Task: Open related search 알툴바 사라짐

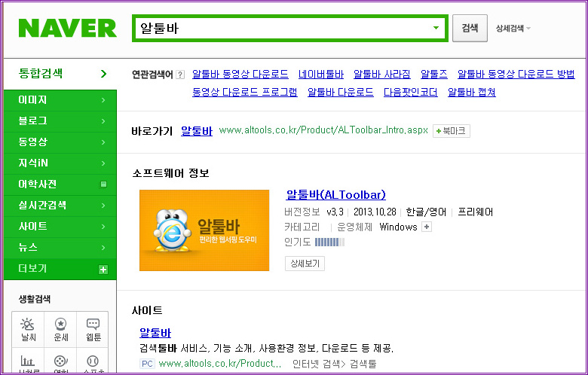Action: (381, 75)
